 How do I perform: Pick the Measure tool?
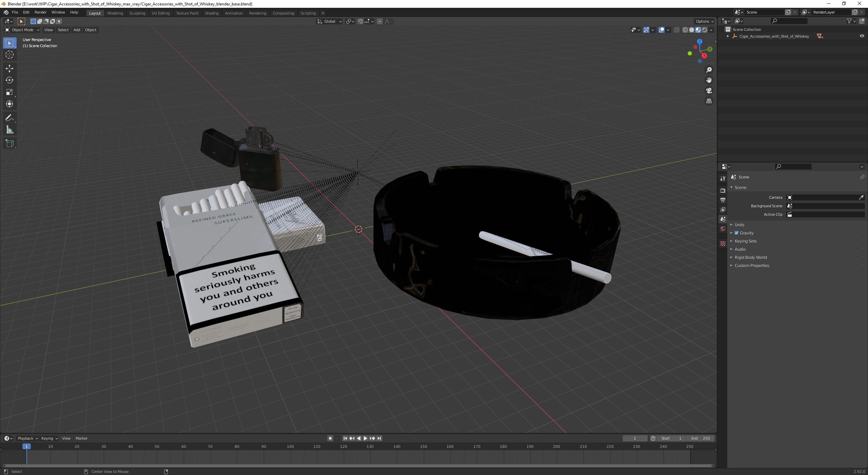tap(9, 130)
